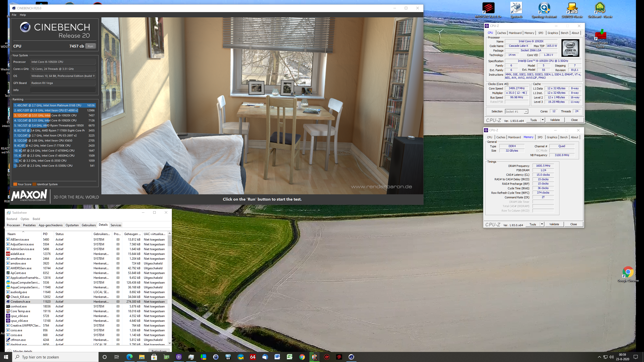
Task: Click the Windows search box
Action: [x=55, y=357]
